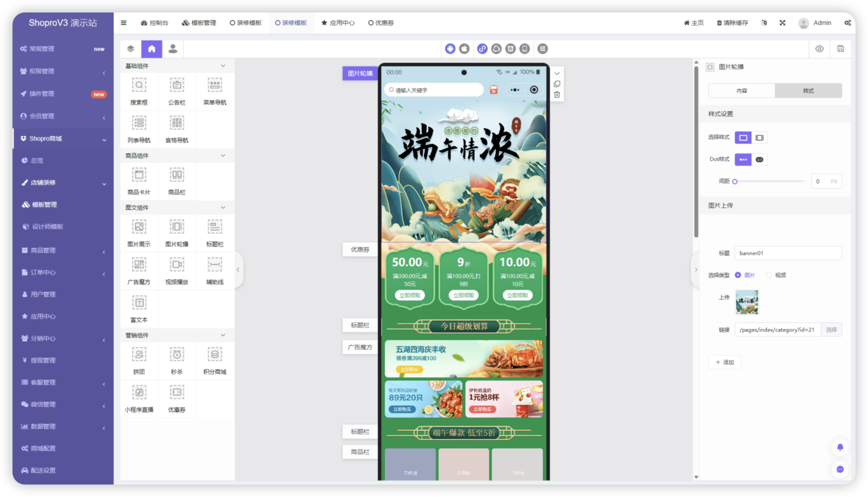This screenshot has height=497, width=868.
Task: Click the banner01 title input field
Action: pos(788,253)
